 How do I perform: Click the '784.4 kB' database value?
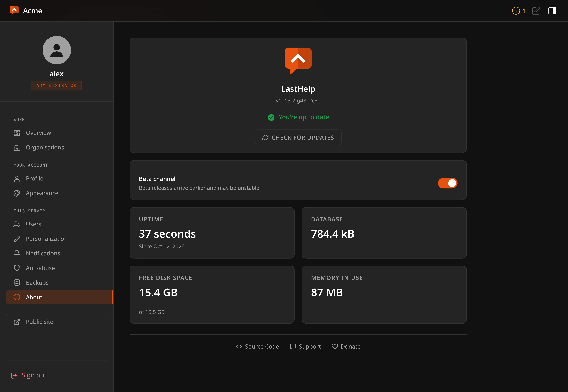333,234
